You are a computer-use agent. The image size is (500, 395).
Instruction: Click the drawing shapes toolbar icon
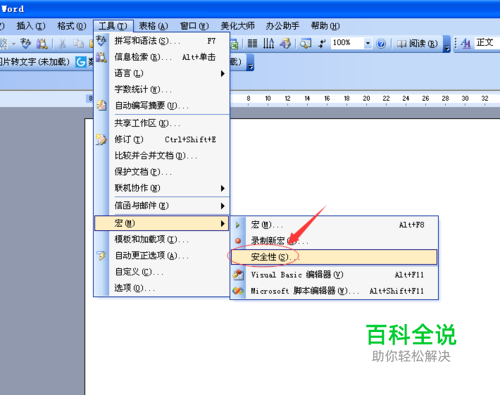tap(285, 43)
